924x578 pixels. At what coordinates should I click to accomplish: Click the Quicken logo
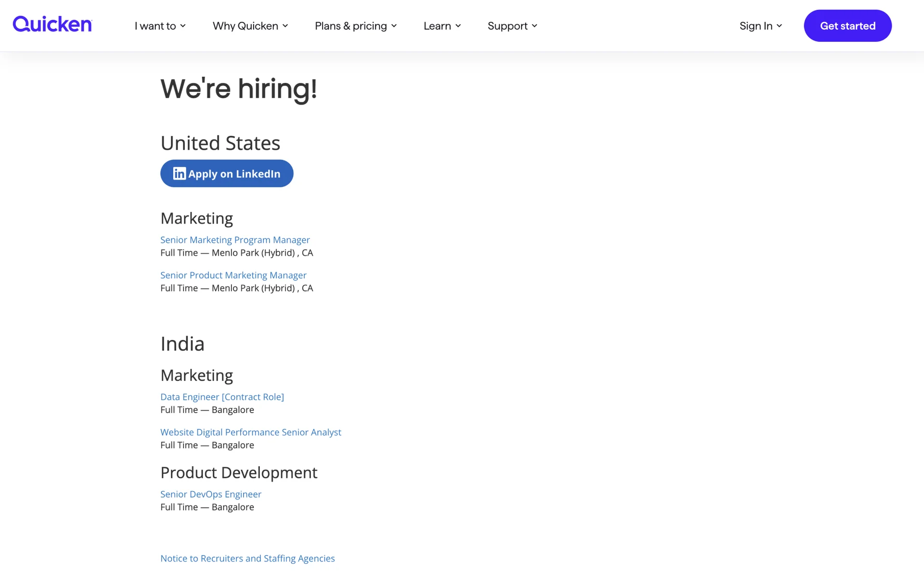pyautogui.click(x=52, y=24)
